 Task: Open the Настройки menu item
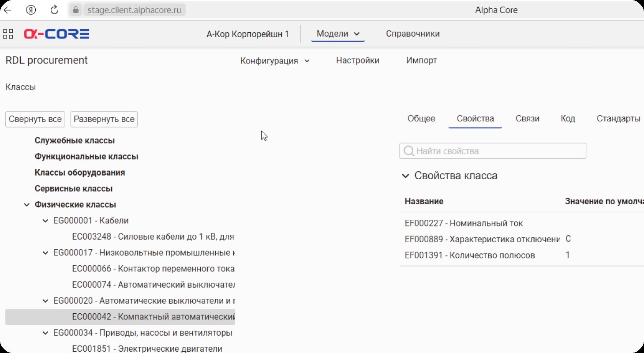[x=357, y=60]
